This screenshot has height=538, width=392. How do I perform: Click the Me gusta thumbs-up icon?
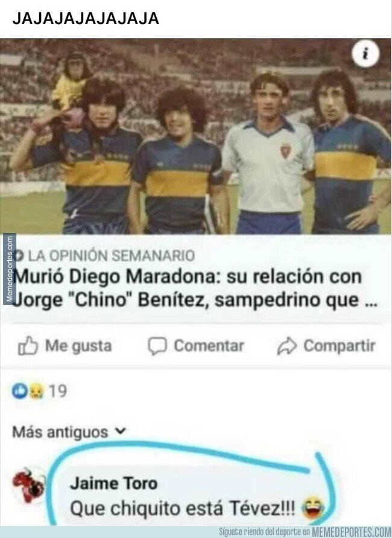[x=28, y=345]
